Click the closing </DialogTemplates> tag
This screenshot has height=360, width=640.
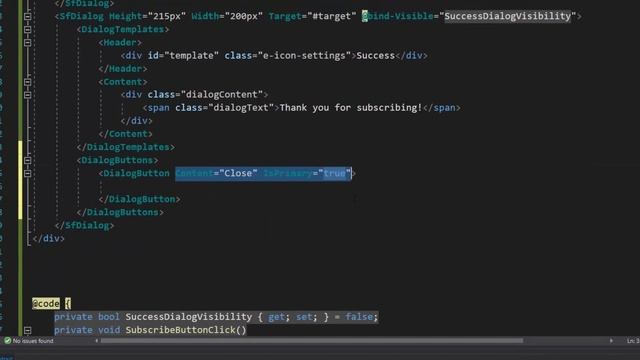point(126,147)
